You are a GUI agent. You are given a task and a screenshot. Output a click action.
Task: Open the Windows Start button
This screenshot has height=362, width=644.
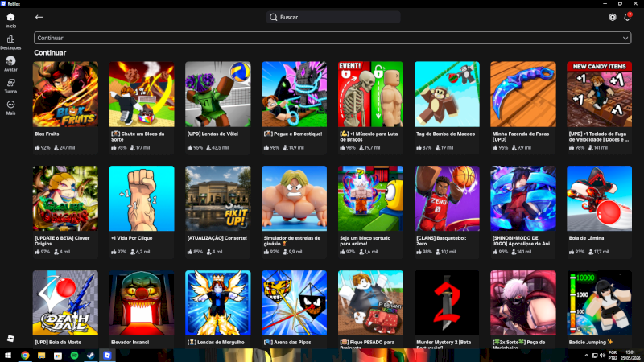tap(8, 356)
